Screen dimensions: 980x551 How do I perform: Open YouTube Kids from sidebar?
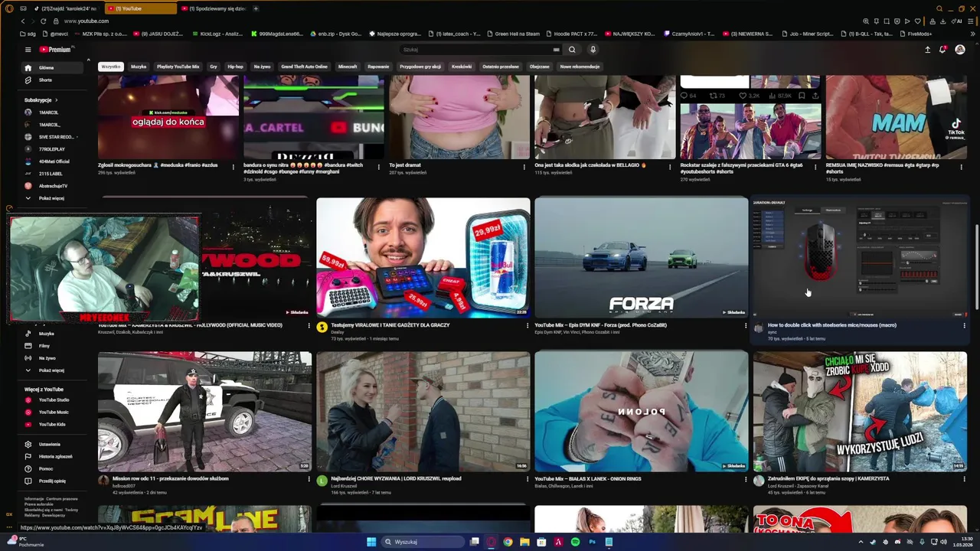tap(52, 424)
